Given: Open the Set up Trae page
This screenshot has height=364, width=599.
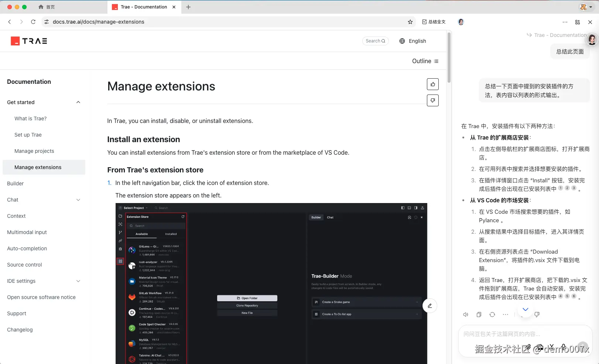Looking at the screenshot, I should coord(28,135).
